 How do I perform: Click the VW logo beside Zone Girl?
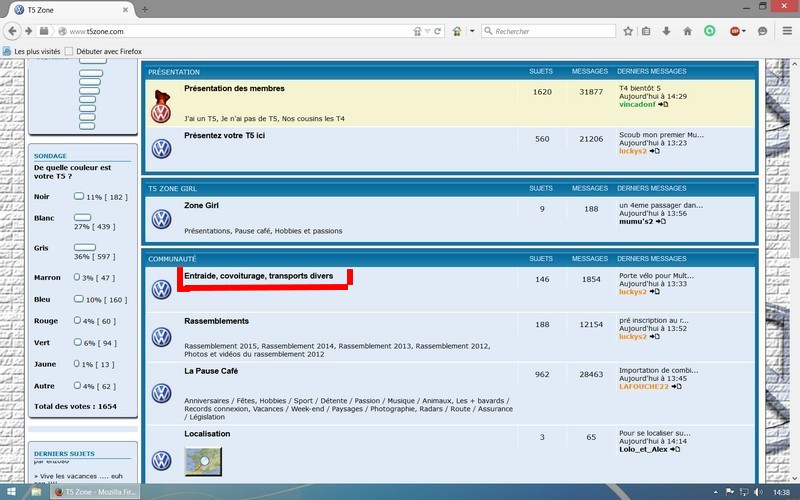(161, 219)
